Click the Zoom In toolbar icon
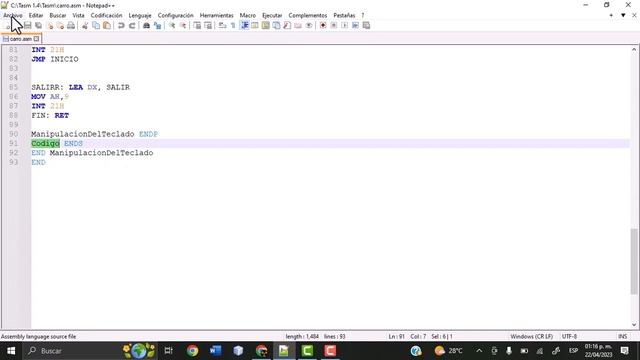Image resolution: width=640 pixels, height=360 pixels. [x=172, y=25]
